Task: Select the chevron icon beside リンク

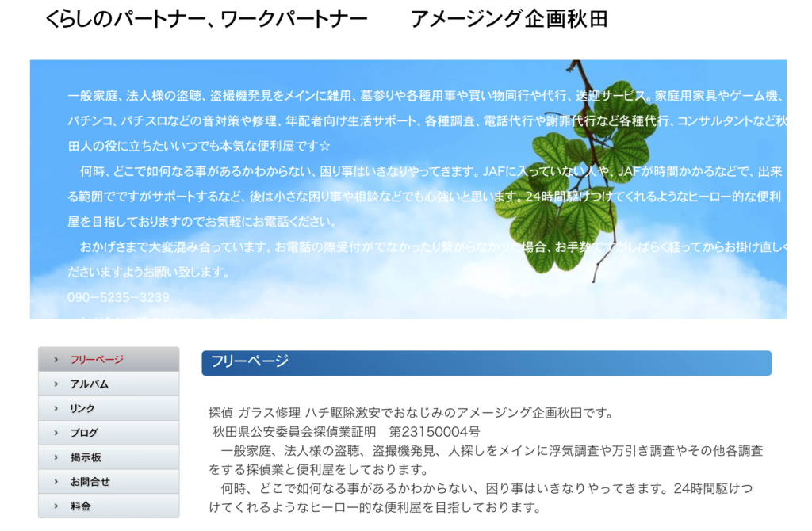Action: point(54,408)
